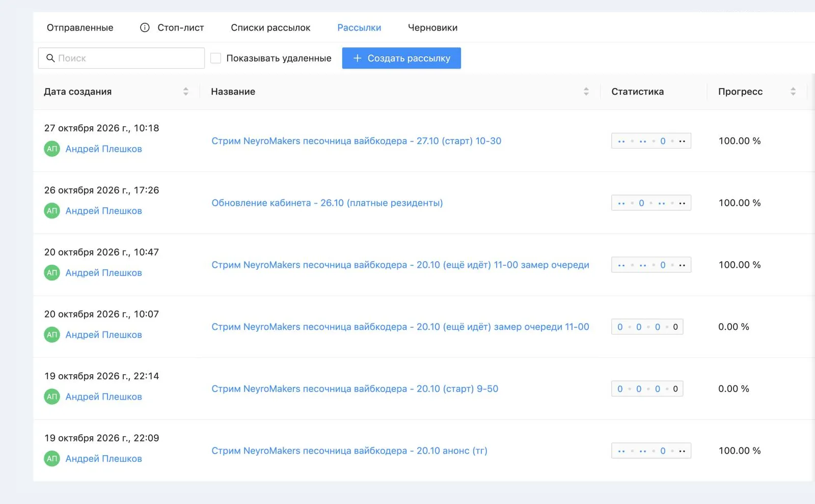
Task: Switch to Списки рассылок tab
Action: [270, 27]
